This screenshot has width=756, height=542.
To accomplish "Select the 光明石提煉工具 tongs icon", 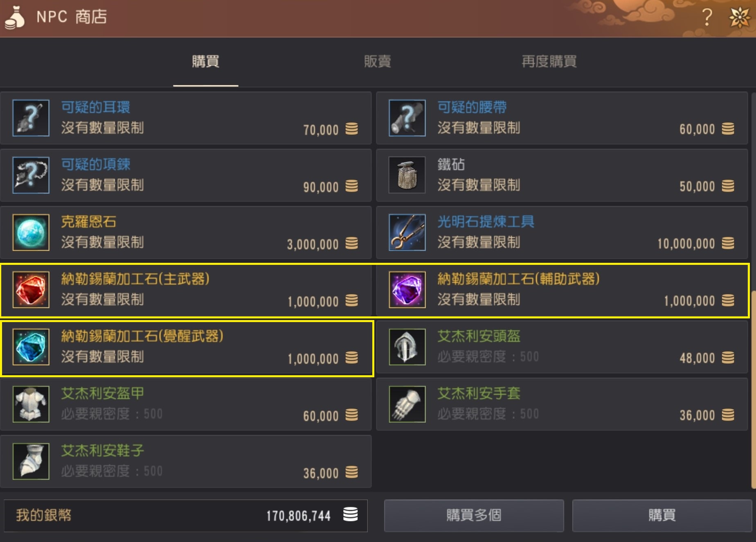I will (407, 233).
